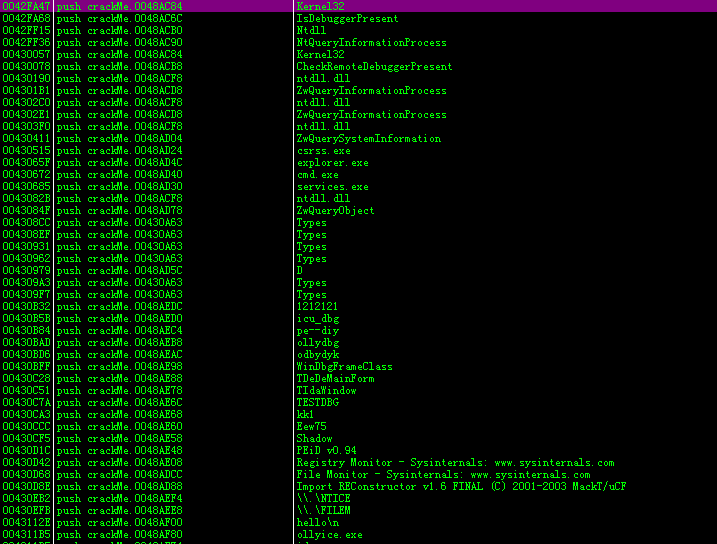The height and width of the screenshot is (544, 717).
Task: Click the icu_dbg string entry
Action: pyautogui.click(x=318, y=319)
